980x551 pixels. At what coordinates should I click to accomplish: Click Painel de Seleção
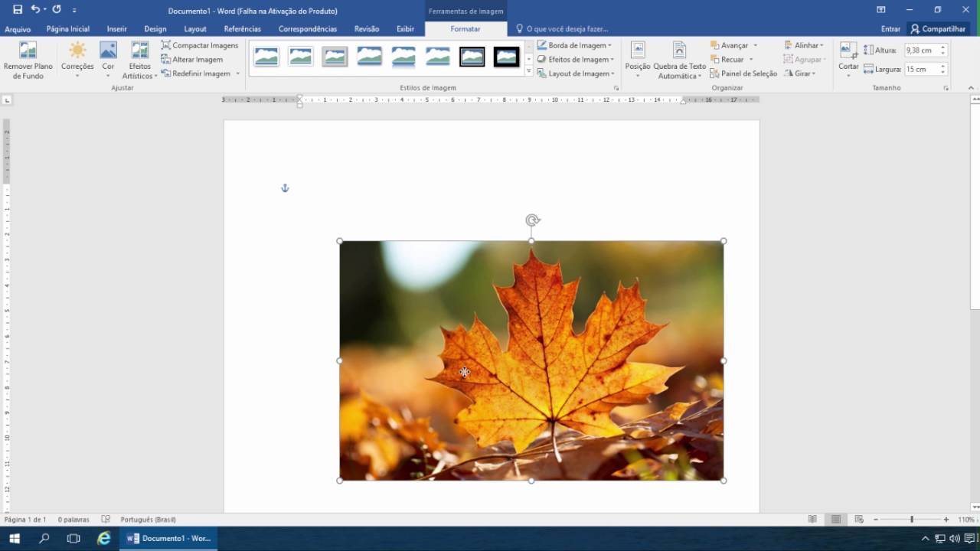pyautogui.click(x=743, y=73)
